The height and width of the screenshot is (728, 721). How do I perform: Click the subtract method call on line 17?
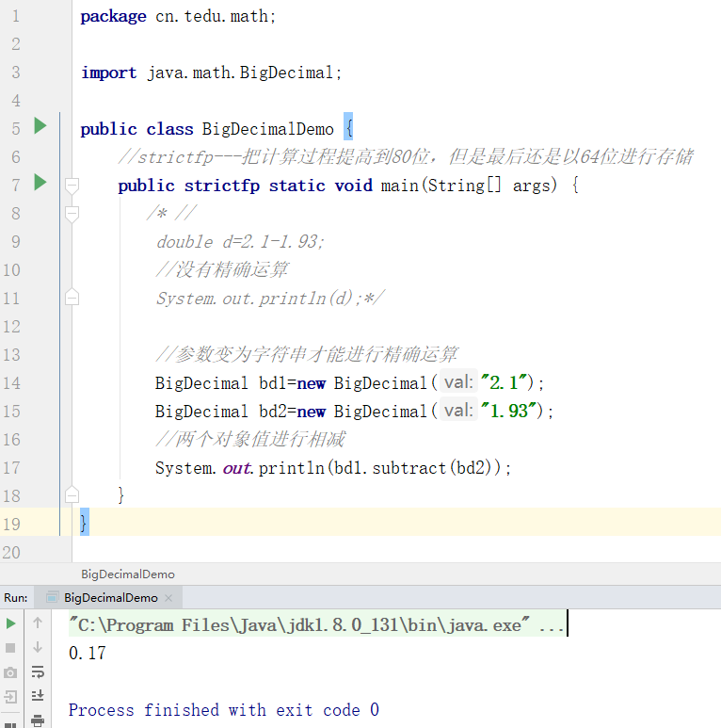coord(409,467)
